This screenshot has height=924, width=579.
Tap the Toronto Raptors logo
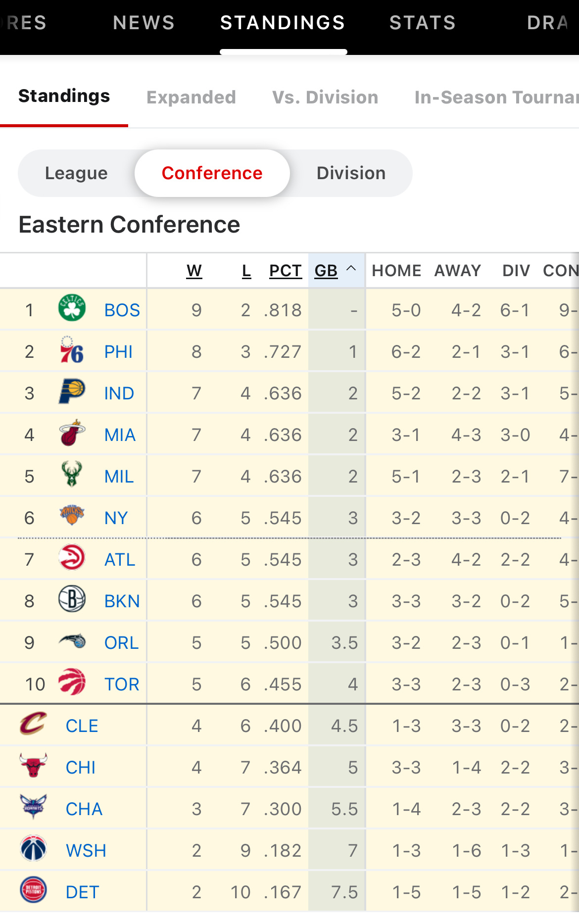(x=72, y=682)
